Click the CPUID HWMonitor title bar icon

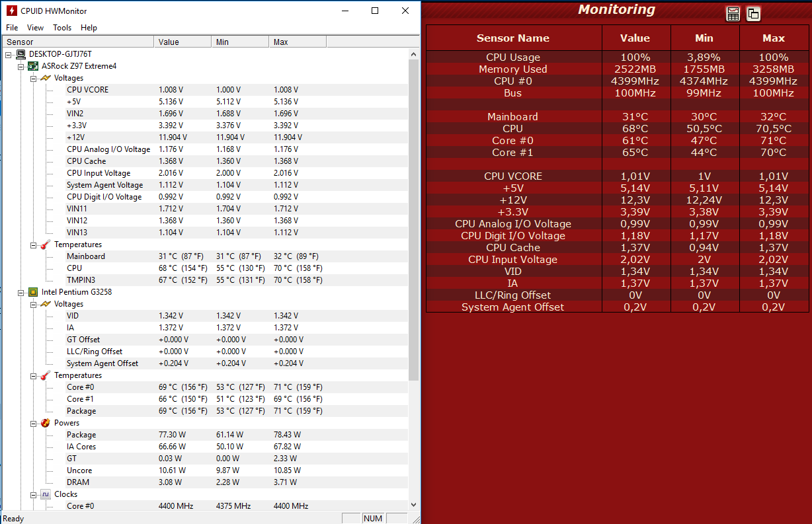point(11,11)
